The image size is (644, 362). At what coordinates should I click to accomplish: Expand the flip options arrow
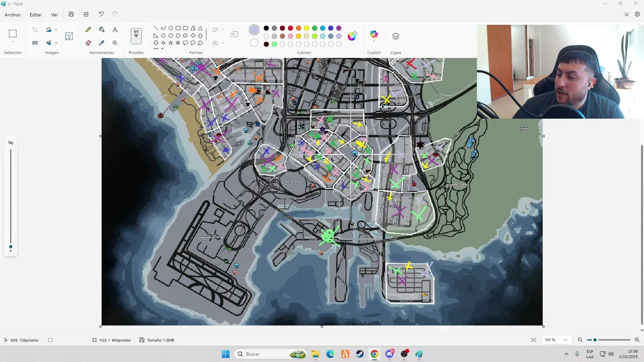click(x=56, y=43)
